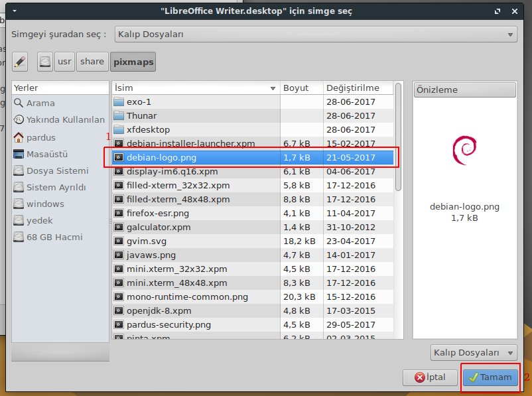Open the 68 GB Hacmi volume
This screenshot has width=532, height=396.
55,237
